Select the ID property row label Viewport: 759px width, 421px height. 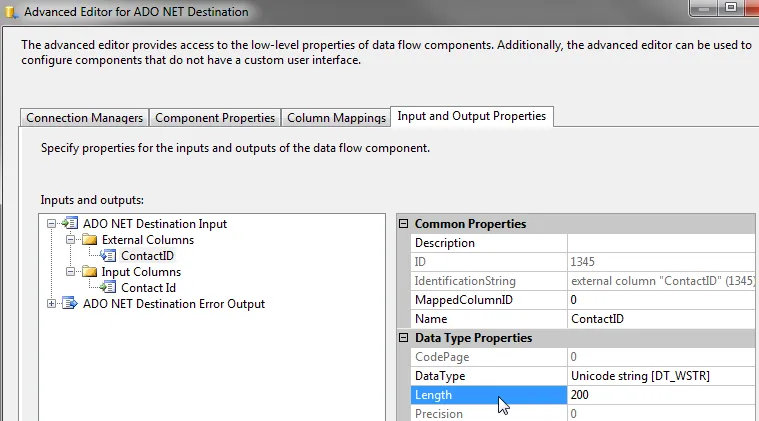tap(489, 262)
